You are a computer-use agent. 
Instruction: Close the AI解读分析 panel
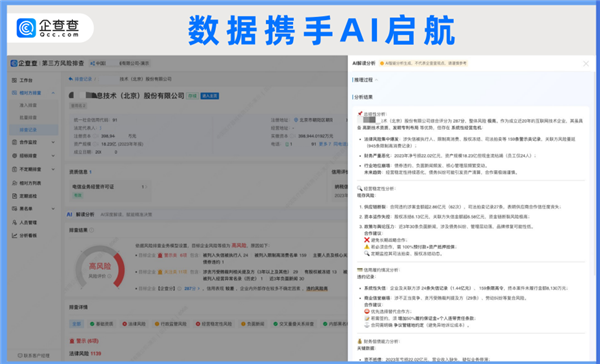pos(585,64)
